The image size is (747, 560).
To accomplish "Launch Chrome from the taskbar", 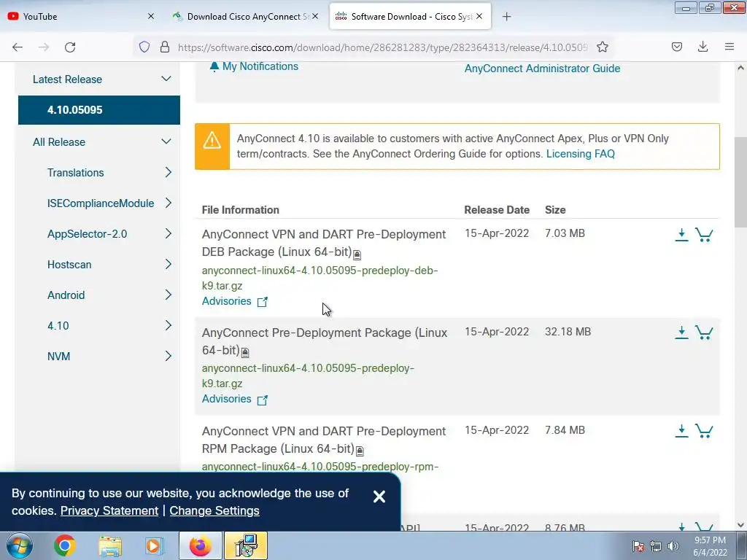I will [65, 545].
